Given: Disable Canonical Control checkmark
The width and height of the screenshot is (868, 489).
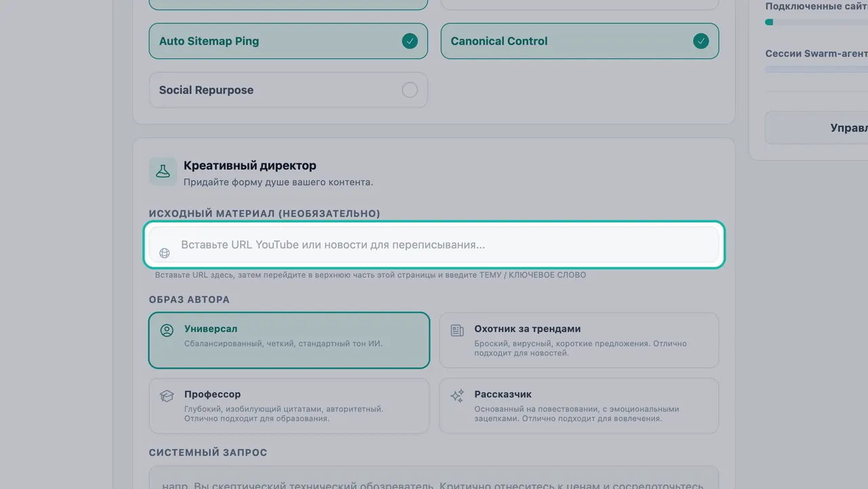Looking at the screenshot, I should (701, 41).
